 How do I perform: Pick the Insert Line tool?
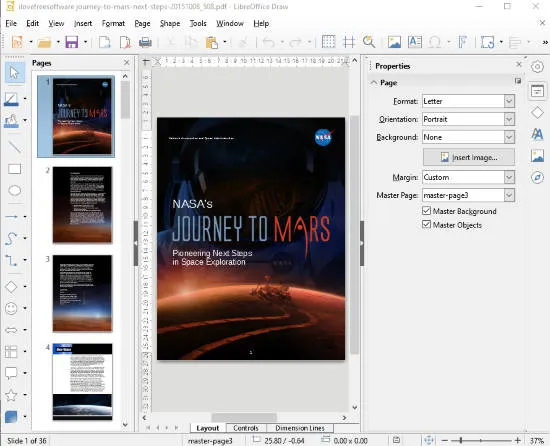pos(14,147)
